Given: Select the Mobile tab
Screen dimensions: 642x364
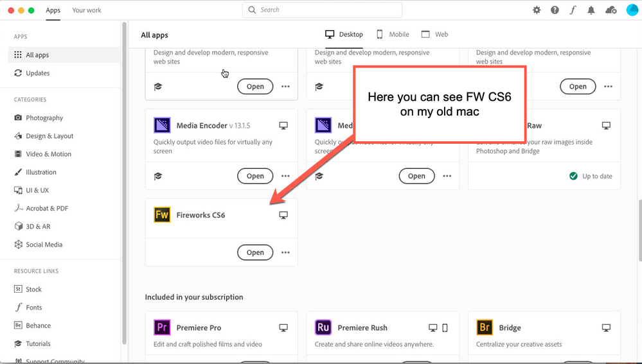Looking at the screenshot, I should click(393, 35).
